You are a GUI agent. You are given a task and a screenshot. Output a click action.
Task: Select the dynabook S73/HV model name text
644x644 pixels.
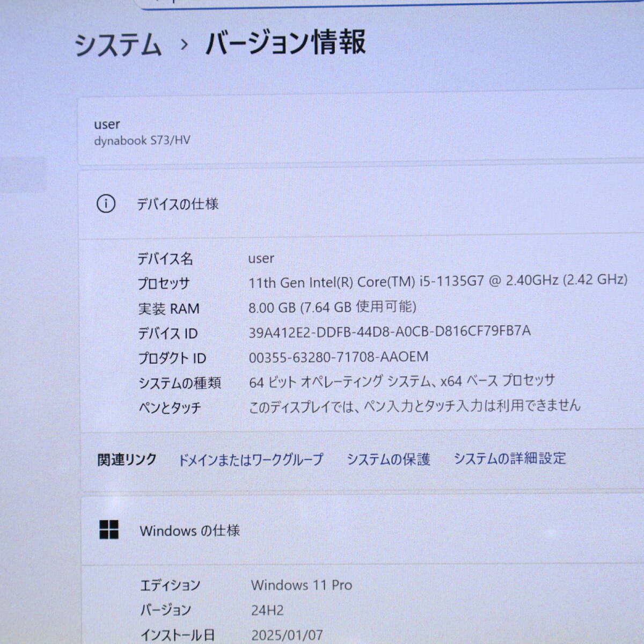[142, 141]
